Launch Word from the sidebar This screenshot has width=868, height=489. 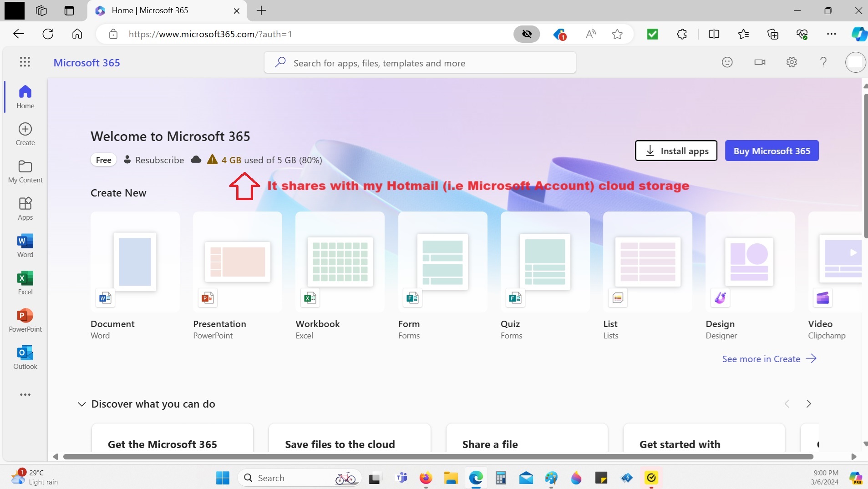click(x=25, y=246)
